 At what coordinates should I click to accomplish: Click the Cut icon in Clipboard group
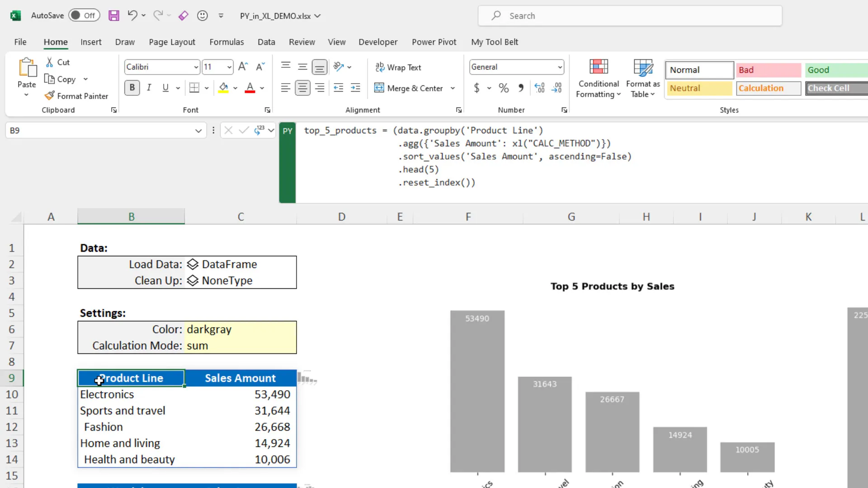(x=49, y=62)
